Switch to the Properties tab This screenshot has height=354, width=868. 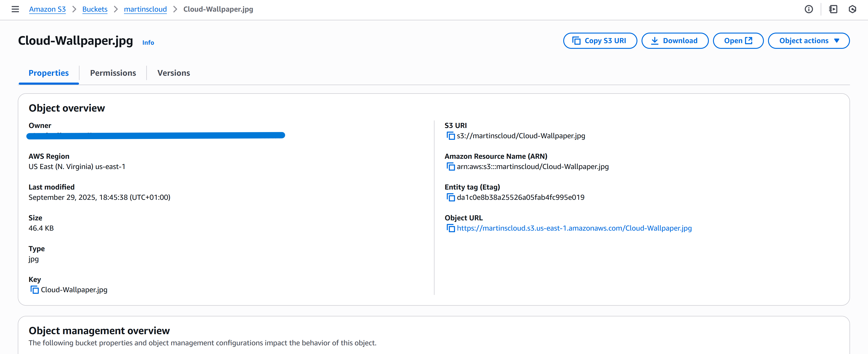pos(49,73)
